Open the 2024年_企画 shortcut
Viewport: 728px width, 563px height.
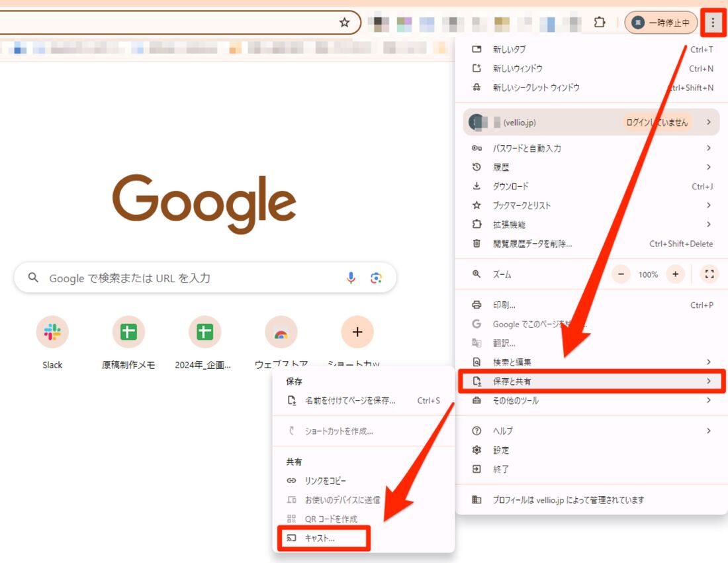pyautogui.click(x=205, y=343)
